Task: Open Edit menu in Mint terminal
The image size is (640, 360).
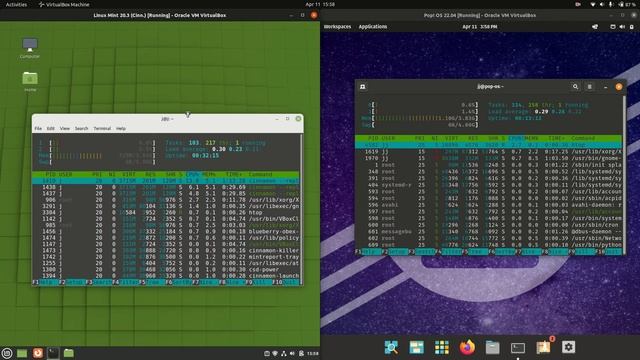Action: 51,129
